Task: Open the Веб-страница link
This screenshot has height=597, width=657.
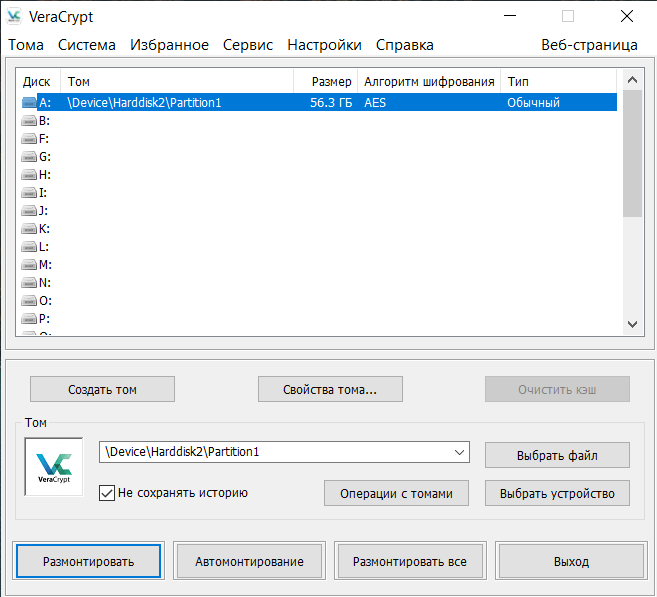Action: 589,45
